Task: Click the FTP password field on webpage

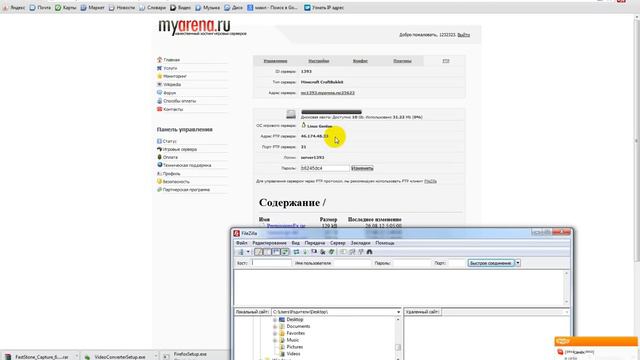Action: (324, 168)
